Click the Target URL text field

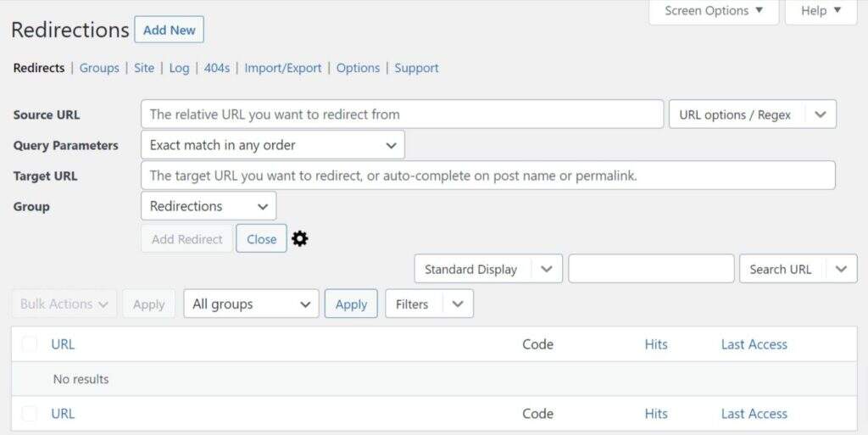pos(487,176)
